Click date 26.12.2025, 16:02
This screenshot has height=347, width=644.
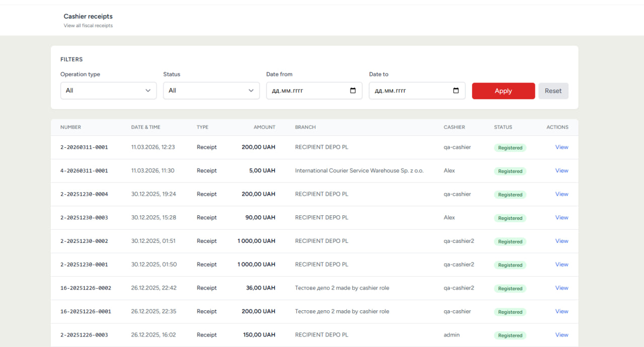tap(153, 335)
